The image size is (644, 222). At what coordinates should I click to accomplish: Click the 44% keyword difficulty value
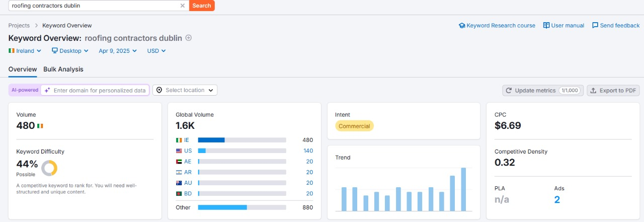click(27, 164)
